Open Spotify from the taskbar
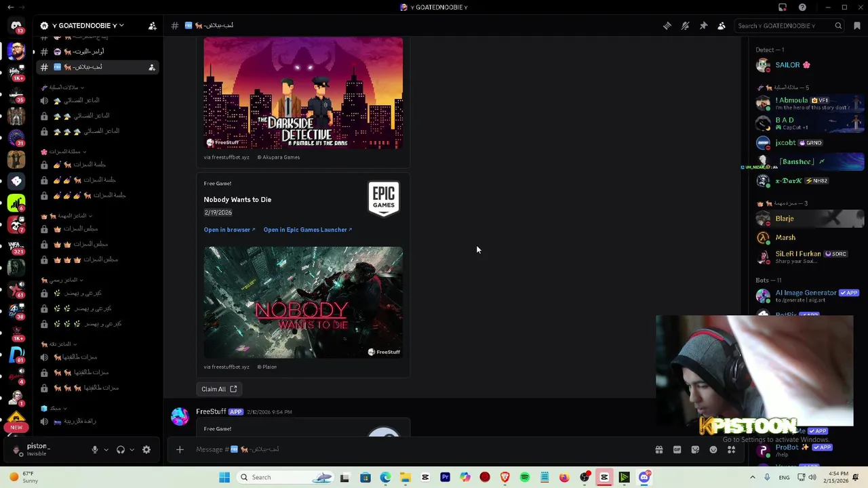The width and height of the screenshot is (868, 488). pyautogui.click(x=525, y=478)
